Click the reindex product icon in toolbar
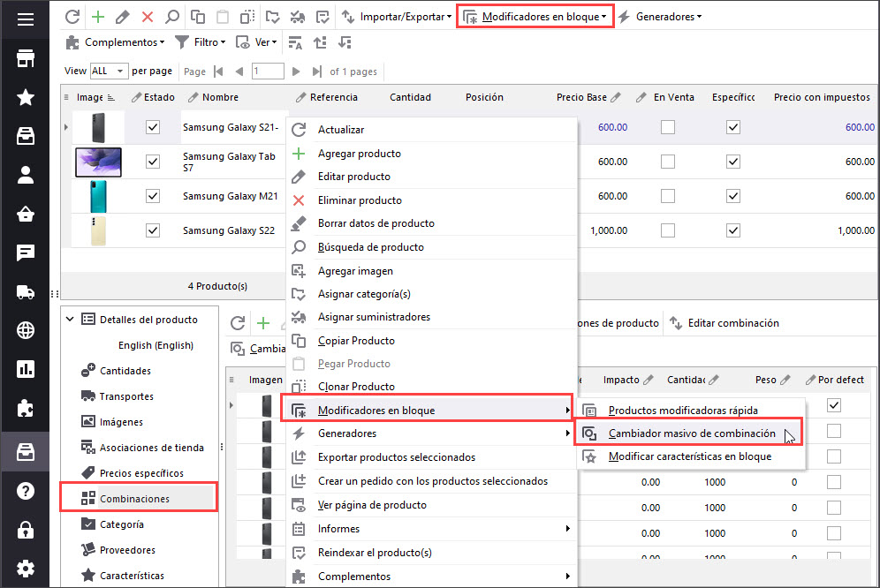The height and width of the screenshot is (588, 880). (x=322, y=17)
